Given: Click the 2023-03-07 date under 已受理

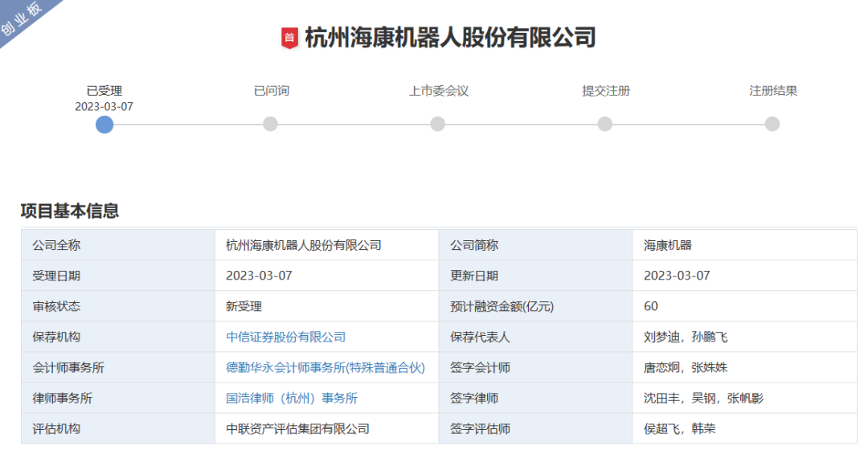Looking at the screenshot, I should tap(104, 106).
